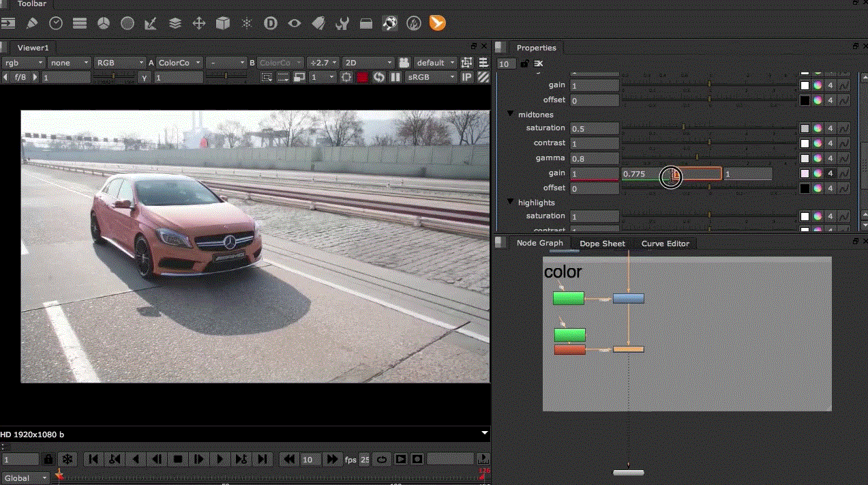This screenshot has height=485, width=868.
Task: Select the Toolbar tab
Action: coord(31,4)
